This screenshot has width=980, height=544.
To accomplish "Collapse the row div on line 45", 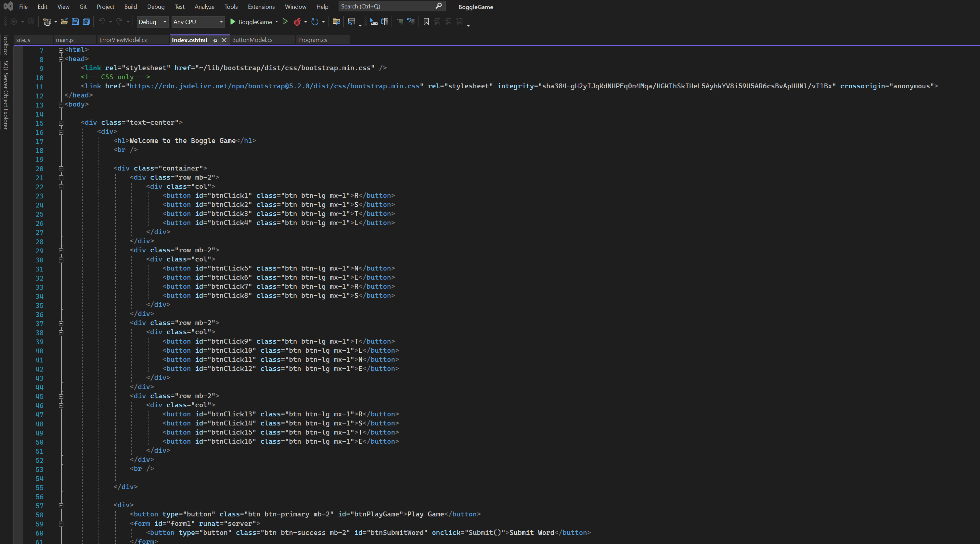I will (61, 396).
